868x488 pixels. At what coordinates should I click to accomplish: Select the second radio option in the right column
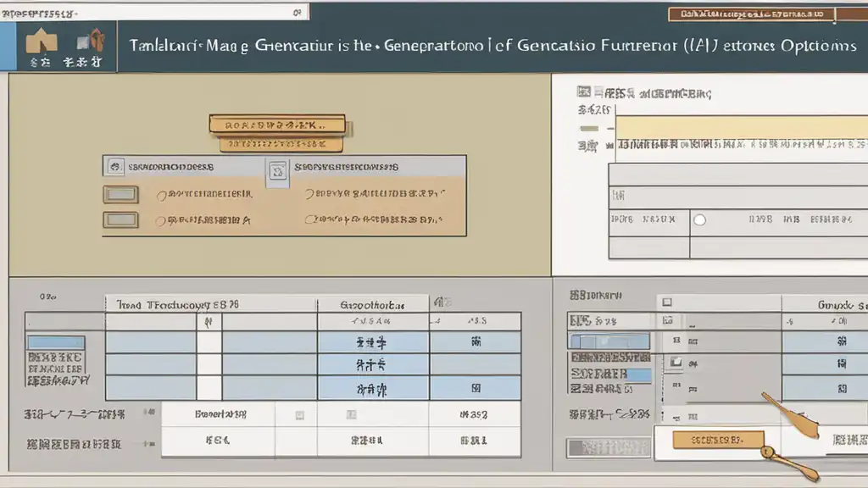[x=310, y=219]
